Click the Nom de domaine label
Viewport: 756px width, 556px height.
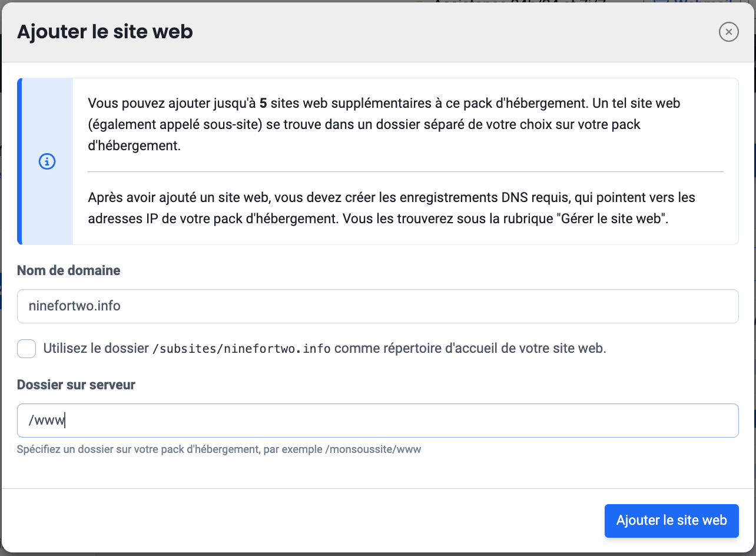tap(68, 270)
